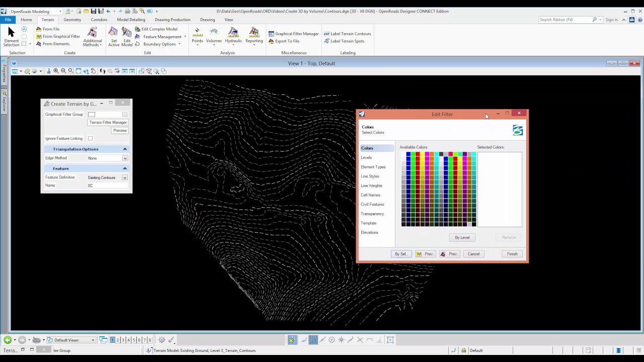The width and height of the screenshot is (644, 362).
Task: Click the By Level button
Action: tap(462, 237)
